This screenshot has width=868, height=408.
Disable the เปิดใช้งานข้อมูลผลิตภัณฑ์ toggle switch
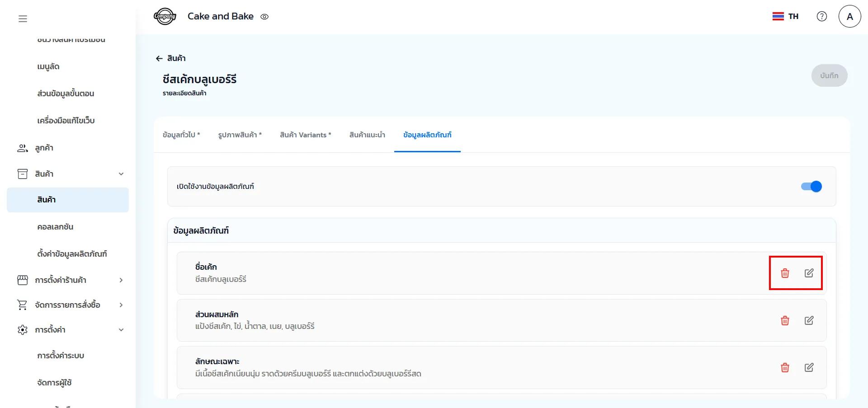click(811, 187)
